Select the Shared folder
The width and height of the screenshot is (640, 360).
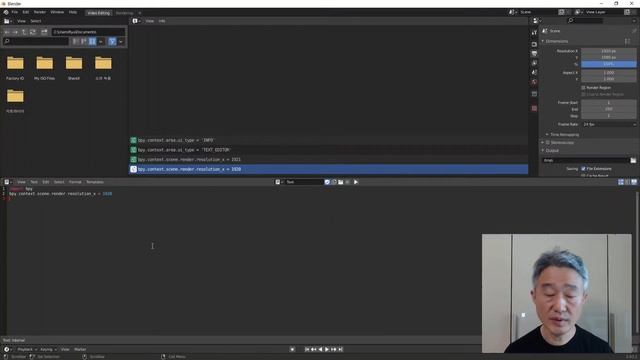point(74,68)
